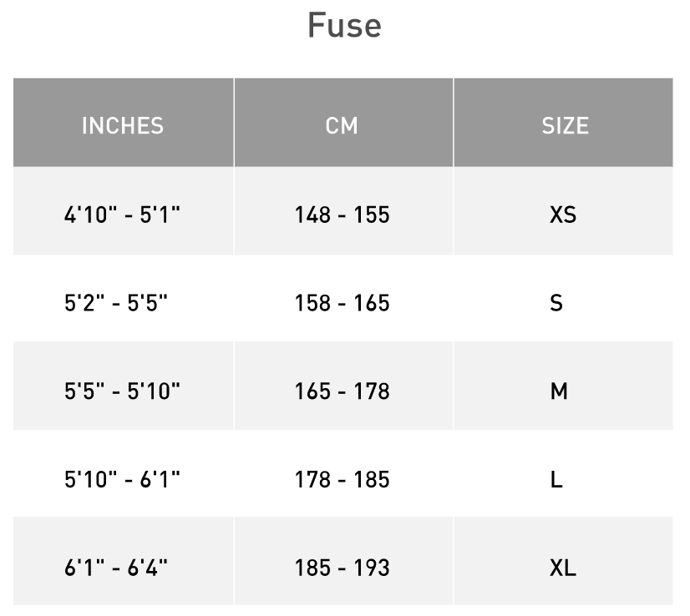Click the 5'5" - 5'10" height cell
690x616 pixels.
click(x=123, y=391)
